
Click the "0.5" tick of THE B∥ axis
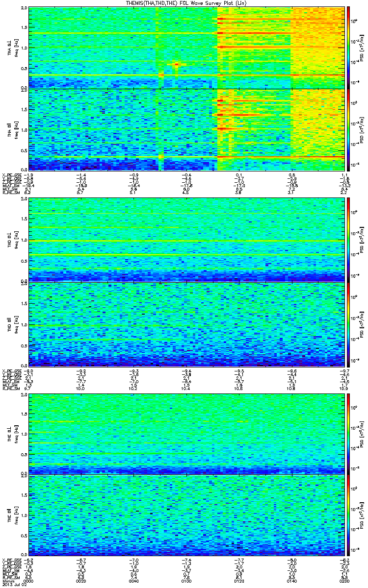click(x=24, y=537)
